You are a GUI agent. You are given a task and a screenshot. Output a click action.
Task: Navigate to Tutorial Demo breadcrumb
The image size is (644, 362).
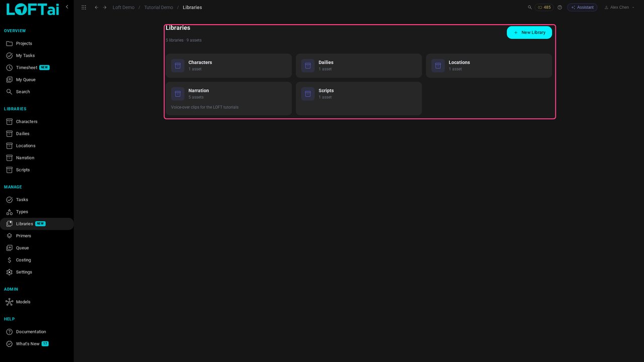tap(158, 8)
